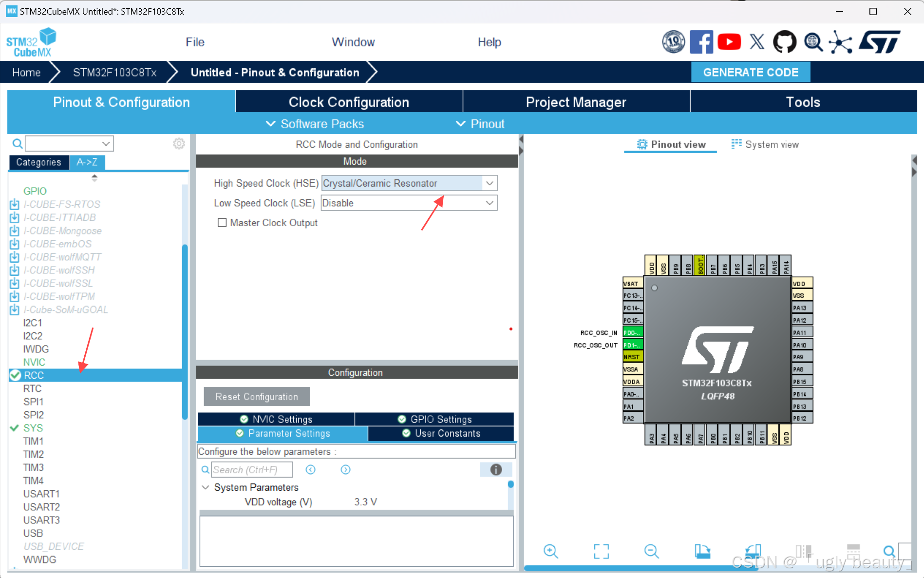Screen dimensions: 924x578
Task: Open the X (Twitter) link icon
Action: (x=757, y=42)
